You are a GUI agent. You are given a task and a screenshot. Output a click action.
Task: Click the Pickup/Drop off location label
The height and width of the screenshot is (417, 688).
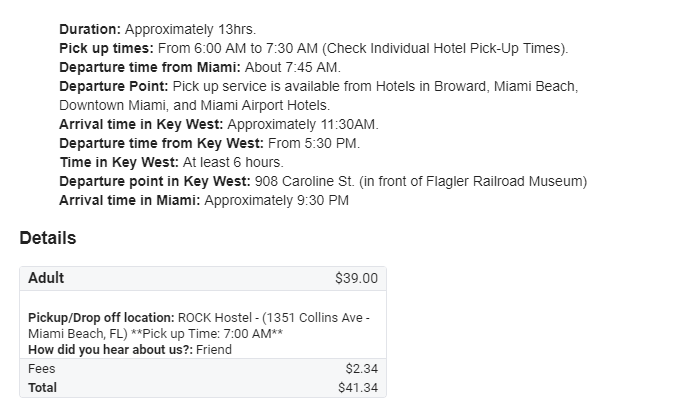(101, 318)
